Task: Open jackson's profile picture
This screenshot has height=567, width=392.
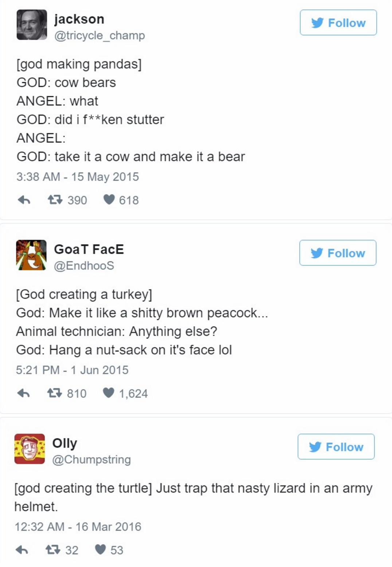Action: click(32, 25)
